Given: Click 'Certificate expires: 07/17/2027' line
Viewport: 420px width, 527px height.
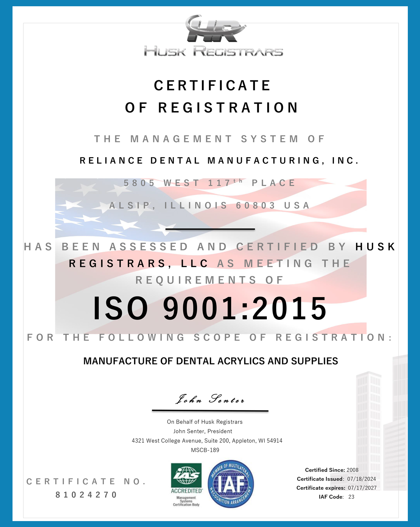Looking at the screenshot, I should coord(336,488).
